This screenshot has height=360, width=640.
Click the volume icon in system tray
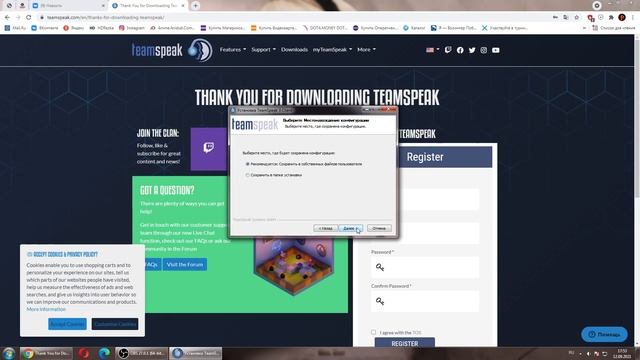click(588, 353)
